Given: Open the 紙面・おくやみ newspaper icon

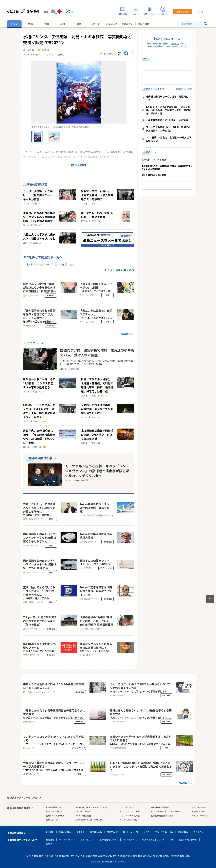Looking at the screenshot, I should coord(149,9).
